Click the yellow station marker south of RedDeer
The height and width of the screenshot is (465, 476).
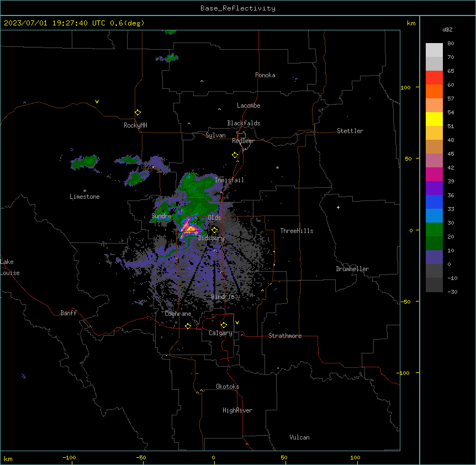coord(235,155)
